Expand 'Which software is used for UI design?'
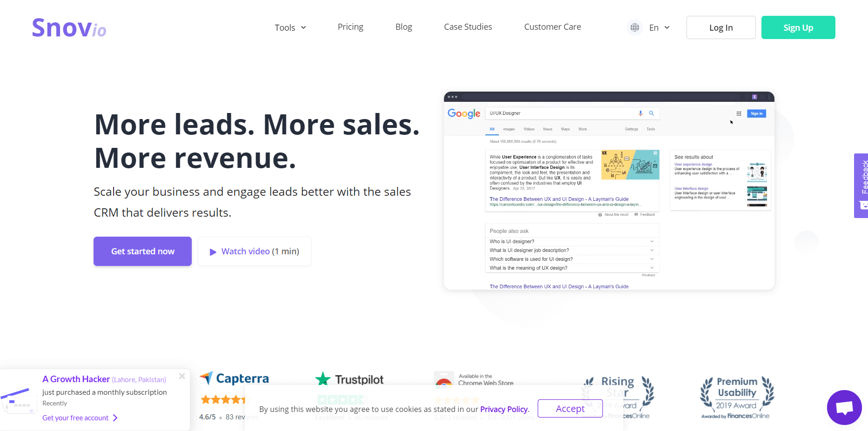The image size is (868, 431). (x=572, y=259)
